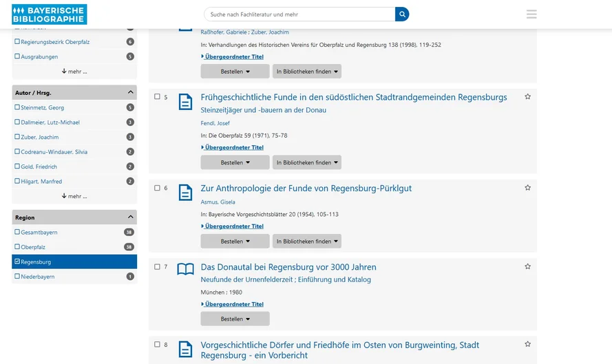Open Bestellen dropdown for result 6

pos(235,241)
